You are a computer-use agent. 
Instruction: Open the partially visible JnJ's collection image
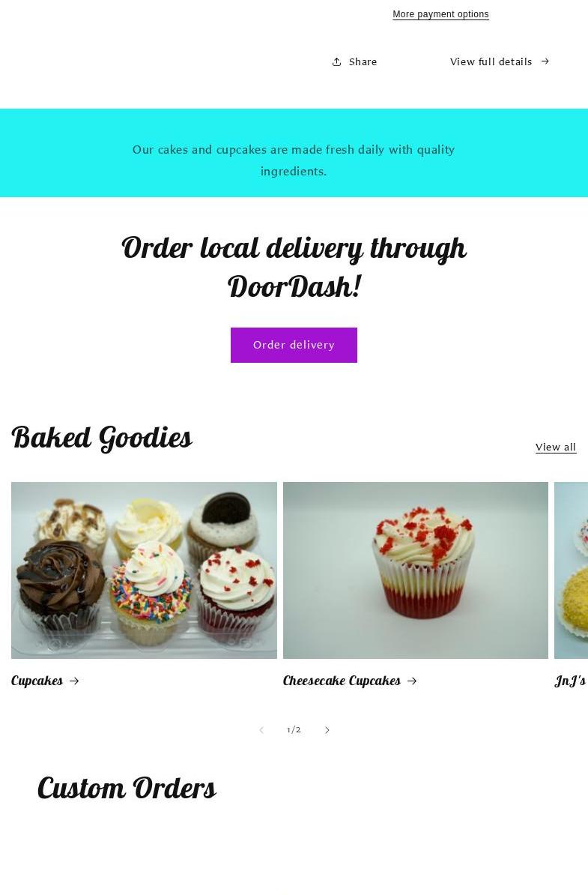point(571,570)
